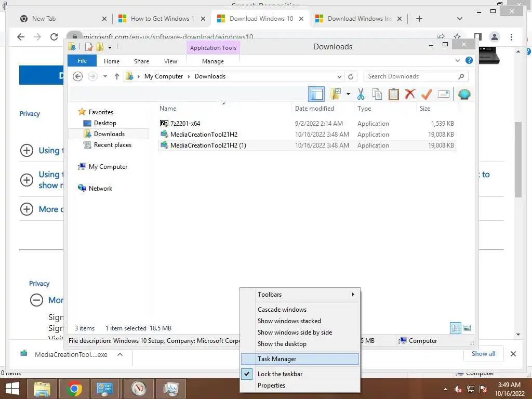Open Customize Quick Access Toolbar dropdown
532x399 pixels.
(x=110, y=47)
